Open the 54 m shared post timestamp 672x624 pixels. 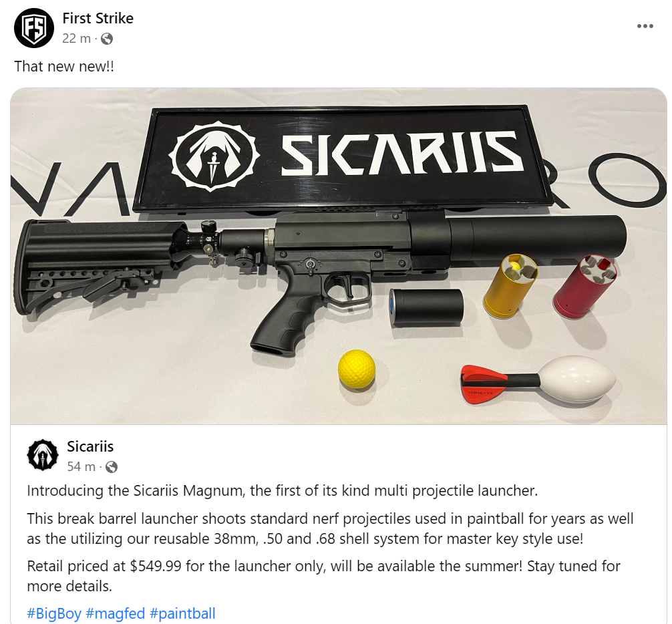coord(81,466)
